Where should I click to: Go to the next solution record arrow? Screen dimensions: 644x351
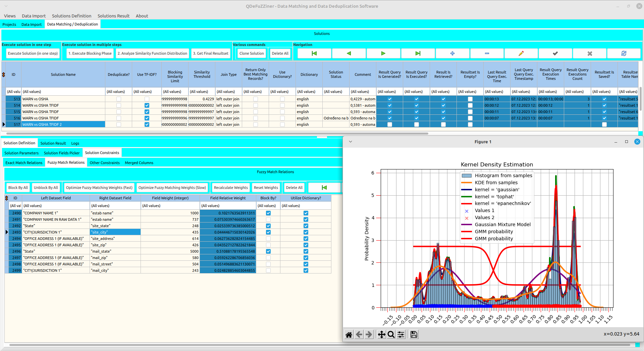point(383,53)
